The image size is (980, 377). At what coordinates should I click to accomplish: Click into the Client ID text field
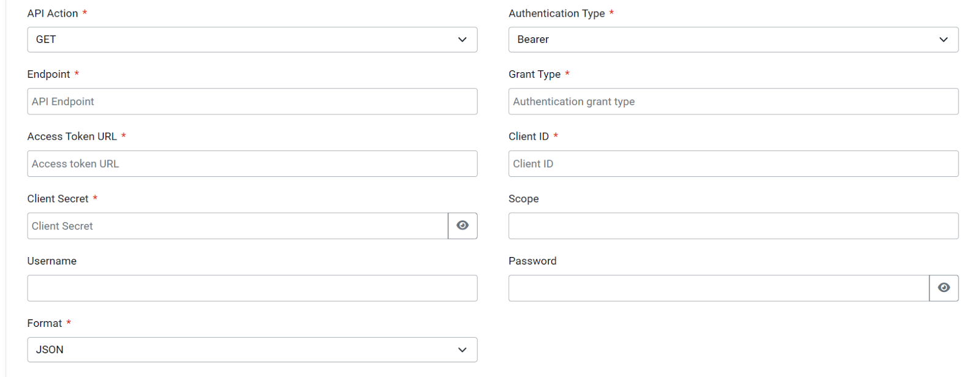click(733, 164)
